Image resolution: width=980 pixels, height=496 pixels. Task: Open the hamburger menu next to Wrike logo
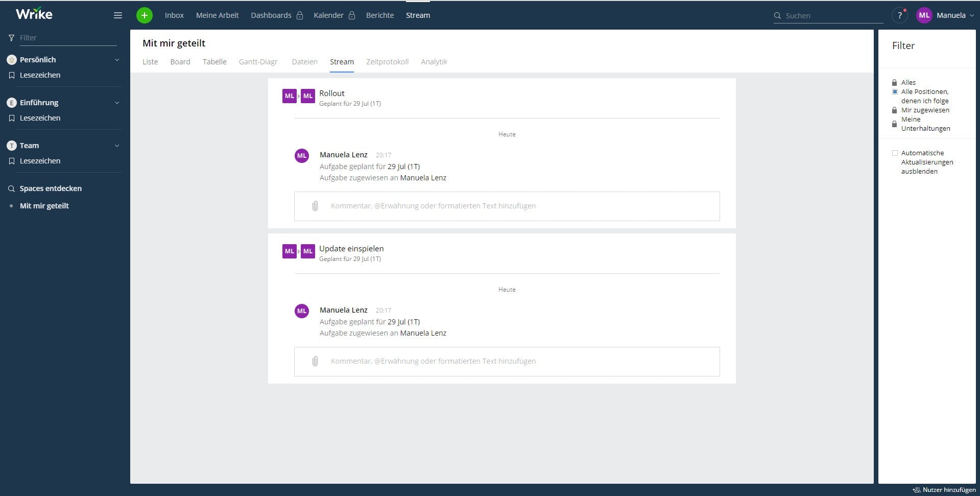pos(117,15)
